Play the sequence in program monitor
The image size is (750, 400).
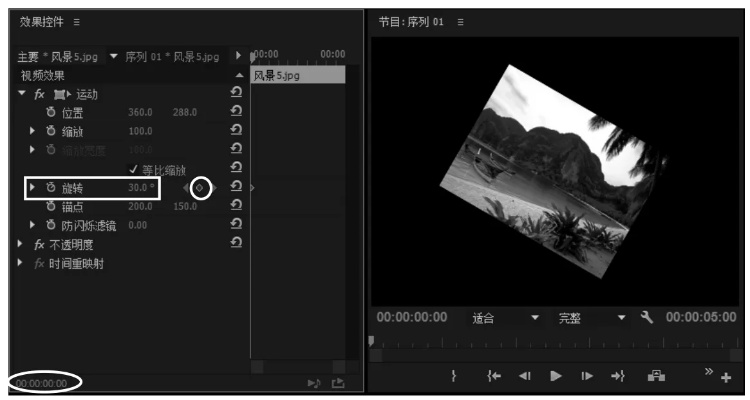pyautogui.click(x=555, y=376)
